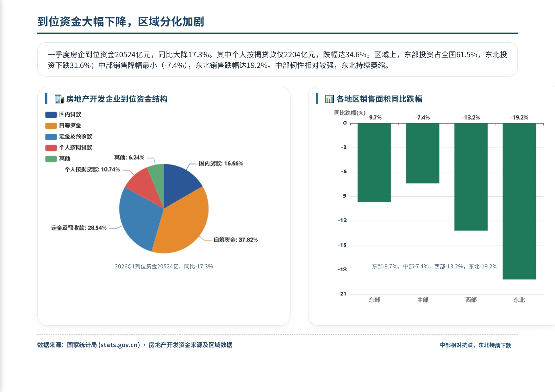The width and height of the screenshot is (555, 392).
Task: Click the 西部 x-axis label
Action: click(471, 300)
